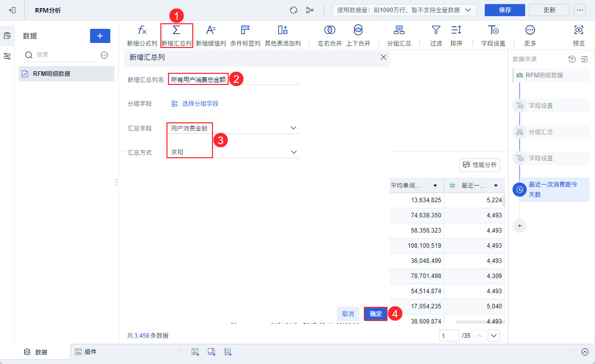Viewport: 595px width, 364px height.
Task: Click the layout icon beside 数据来源
Action: pos(584,59)
